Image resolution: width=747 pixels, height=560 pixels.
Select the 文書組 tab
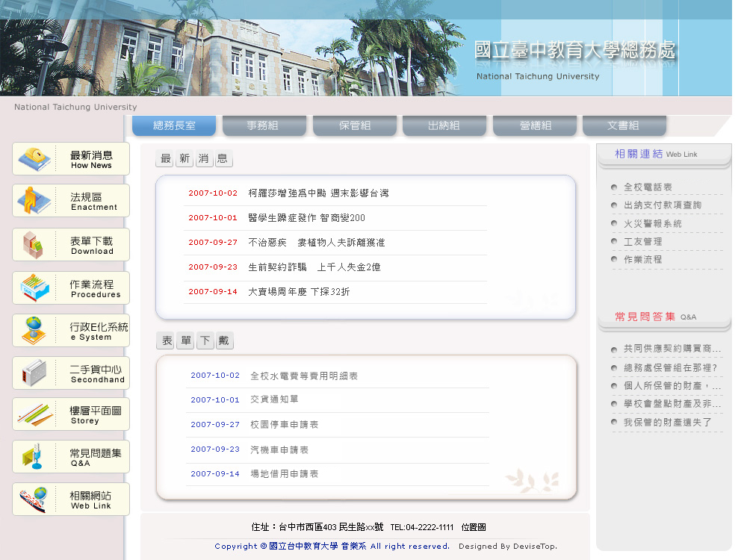(x=624, y=125)
